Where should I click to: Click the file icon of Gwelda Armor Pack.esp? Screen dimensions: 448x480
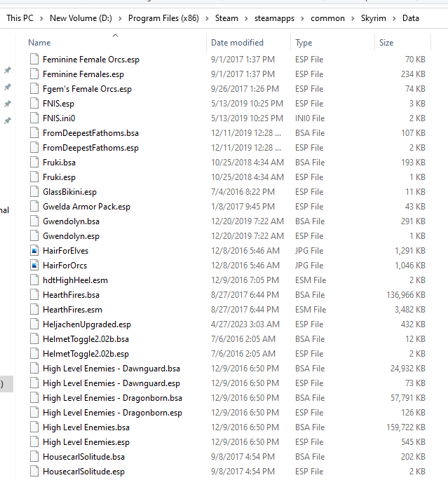tap(34, 207)
